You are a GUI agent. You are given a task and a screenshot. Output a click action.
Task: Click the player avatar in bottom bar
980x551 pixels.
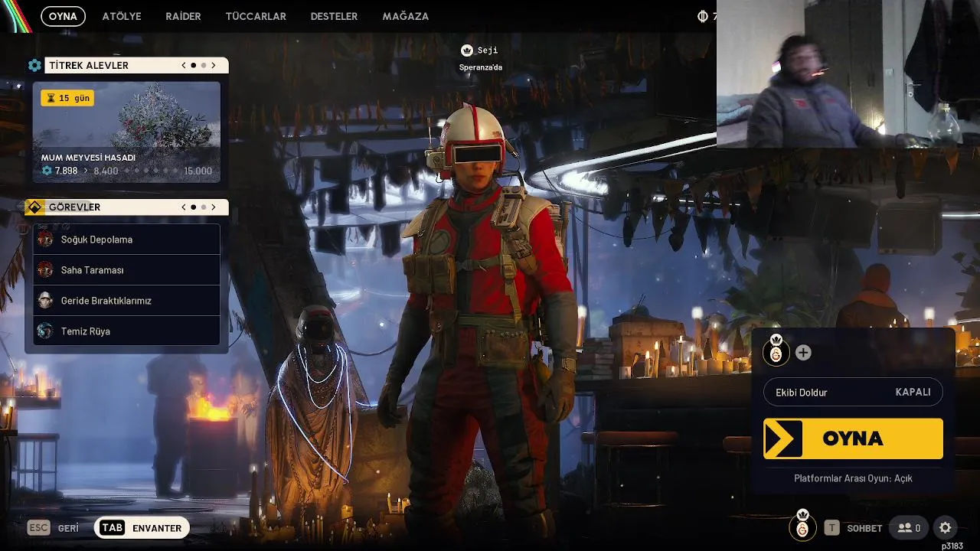(x=802, y=527)
